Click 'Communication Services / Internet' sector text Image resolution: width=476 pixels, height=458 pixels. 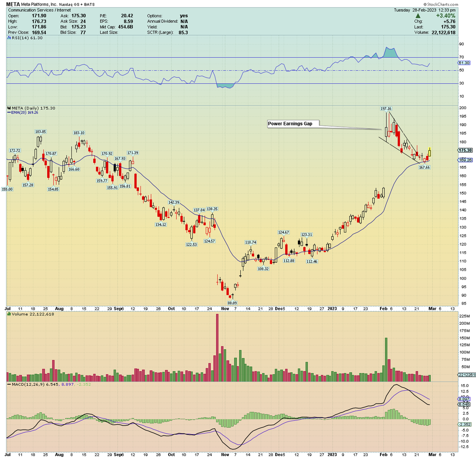(40, 10)
